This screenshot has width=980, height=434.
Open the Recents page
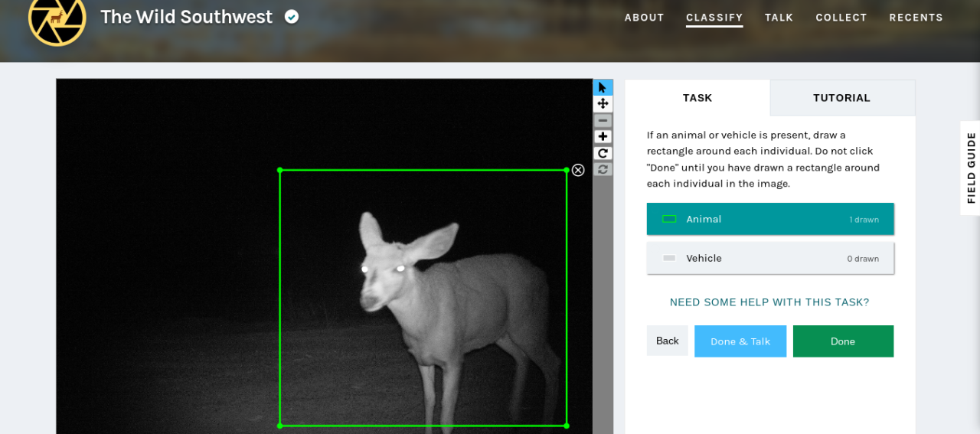tap(916, 18)
